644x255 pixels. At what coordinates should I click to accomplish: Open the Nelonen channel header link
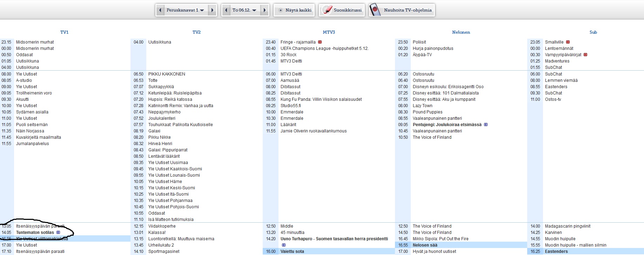point(461,32)
